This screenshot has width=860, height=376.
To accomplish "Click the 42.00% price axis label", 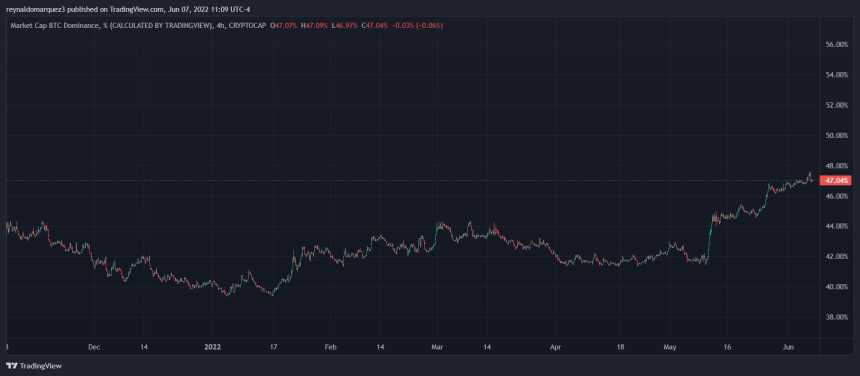I will coord(836,257).
